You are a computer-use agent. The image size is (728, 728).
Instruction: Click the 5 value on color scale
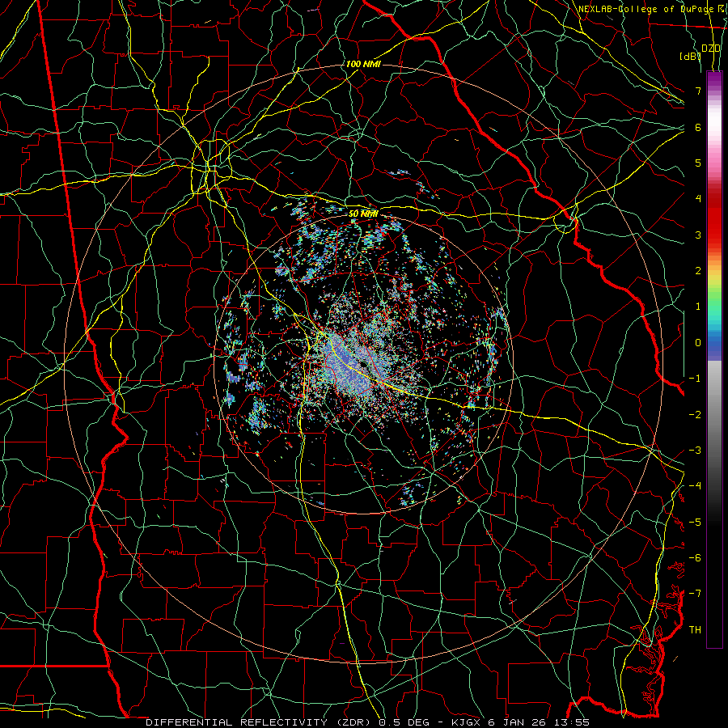[x=698, y=163]
